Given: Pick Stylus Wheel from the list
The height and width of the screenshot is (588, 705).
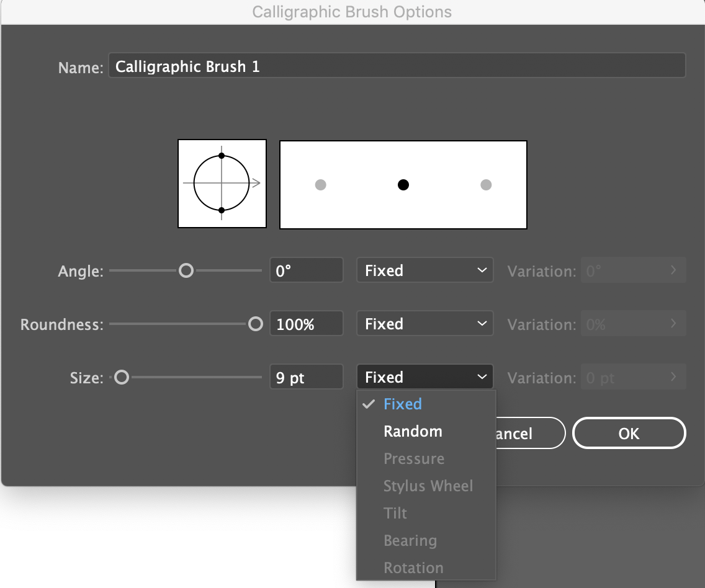Looking at the screenshot, I should 428,486.
